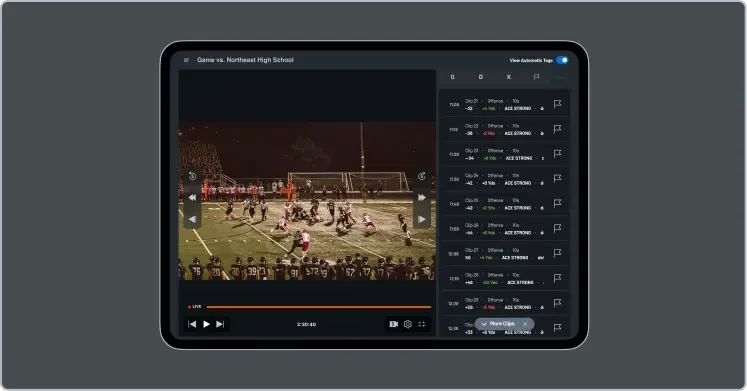Jump forward with the skip-seconds icon

point(422,176)
